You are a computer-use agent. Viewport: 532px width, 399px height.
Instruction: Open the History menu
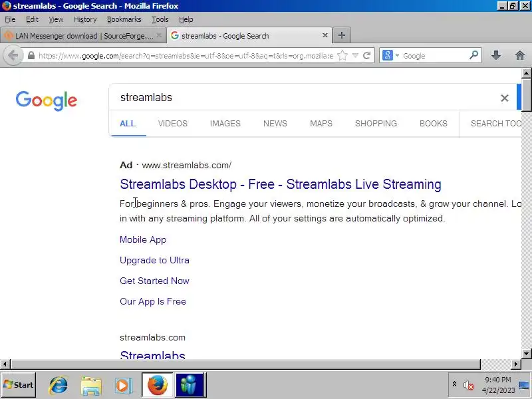[x=85, y=19]
